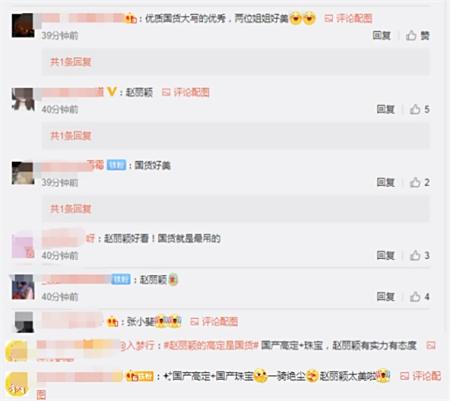Open the yellow V verified badge
This screenshot has width=450, height=401.
pyautogui.click(x=111, y=91)
